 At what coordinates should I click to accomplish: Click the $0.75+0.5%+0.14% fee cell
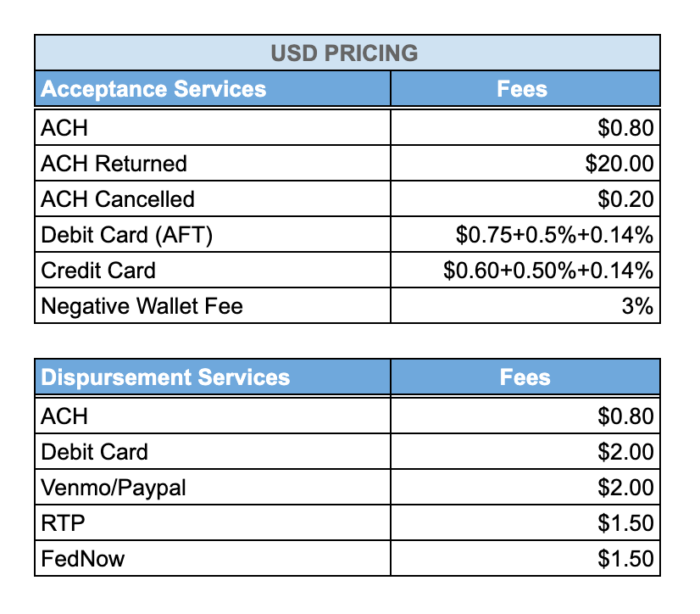click(x=525, y=235)
